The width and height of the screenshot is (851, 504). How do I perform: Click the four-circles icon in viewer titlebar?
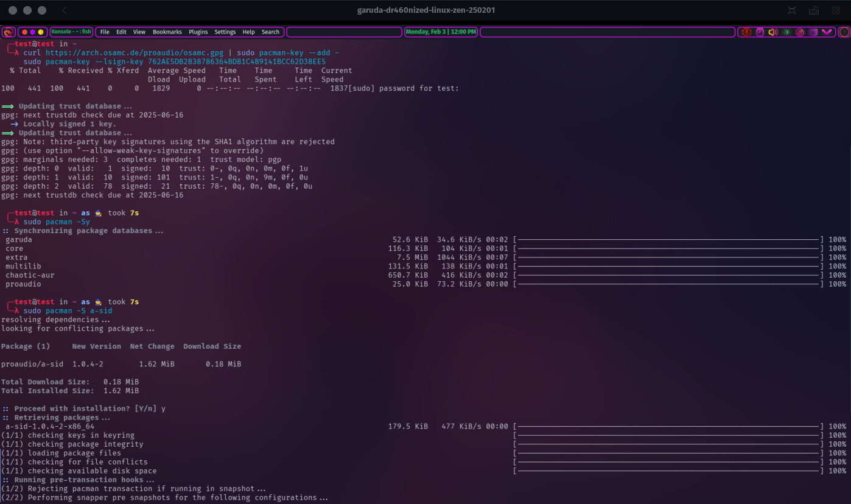836,10
